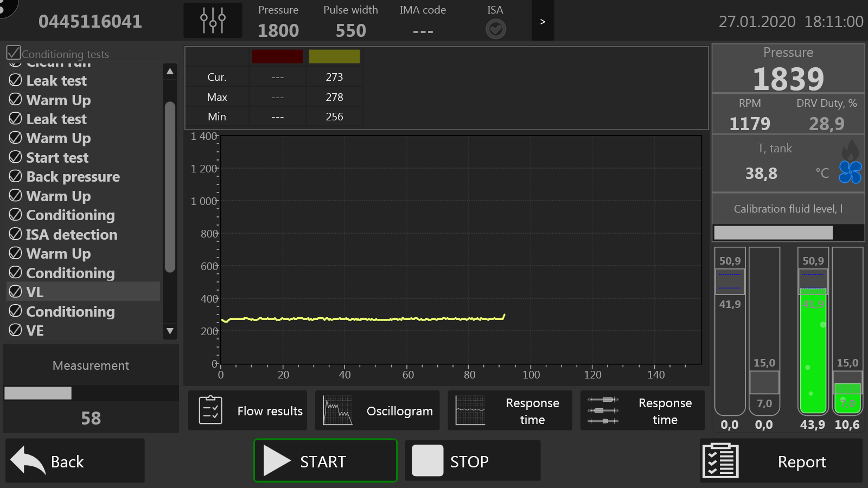This screenshot has width=868, height=488.
Task: Click the flame heater icon
Action: pyautogui.click(x=850, y=150)
